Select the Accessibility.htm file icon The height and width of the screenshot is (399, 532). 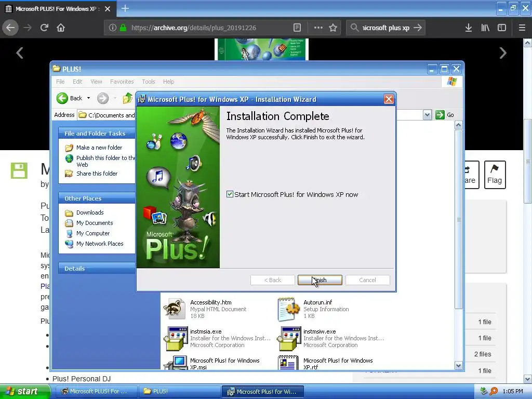coord(175,309)
